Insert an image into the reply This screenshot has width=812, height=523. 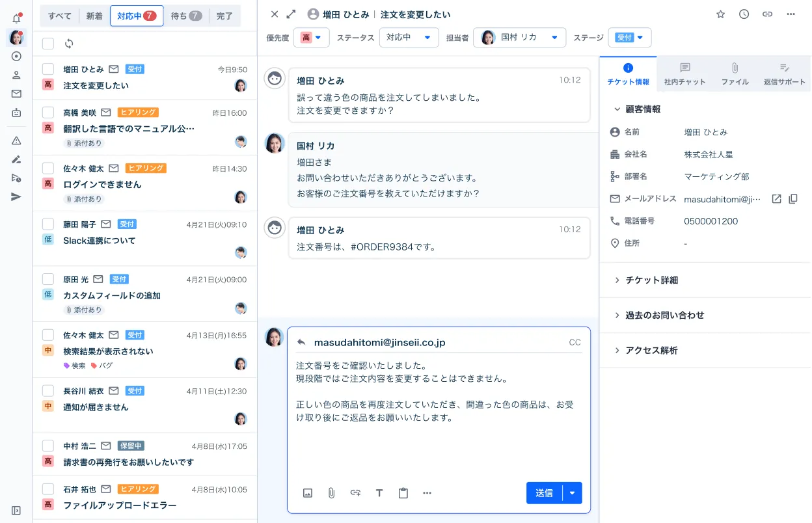308,493
